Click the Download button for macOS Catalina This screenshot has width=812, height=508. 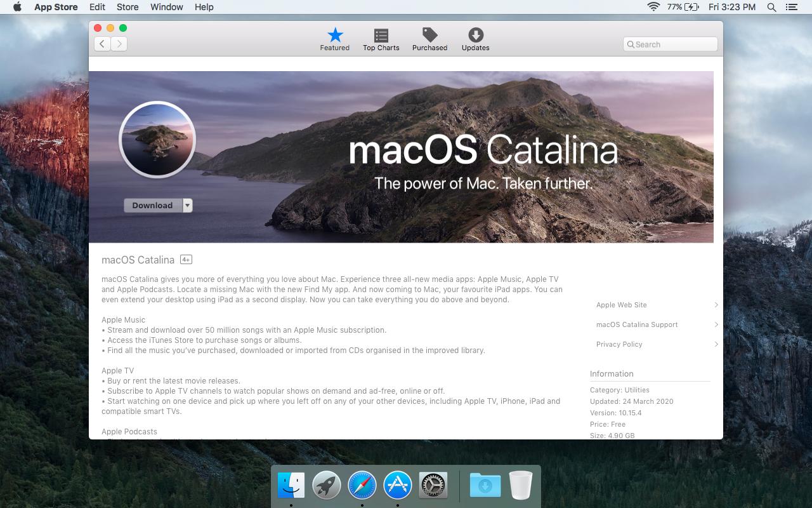[152, 205]
